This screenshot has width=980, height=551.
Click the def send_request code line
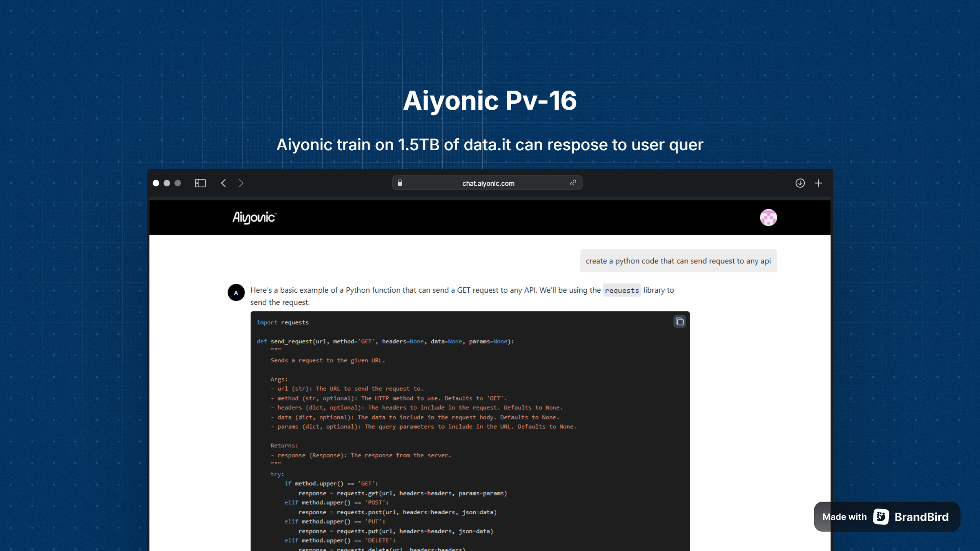[385, 342]
